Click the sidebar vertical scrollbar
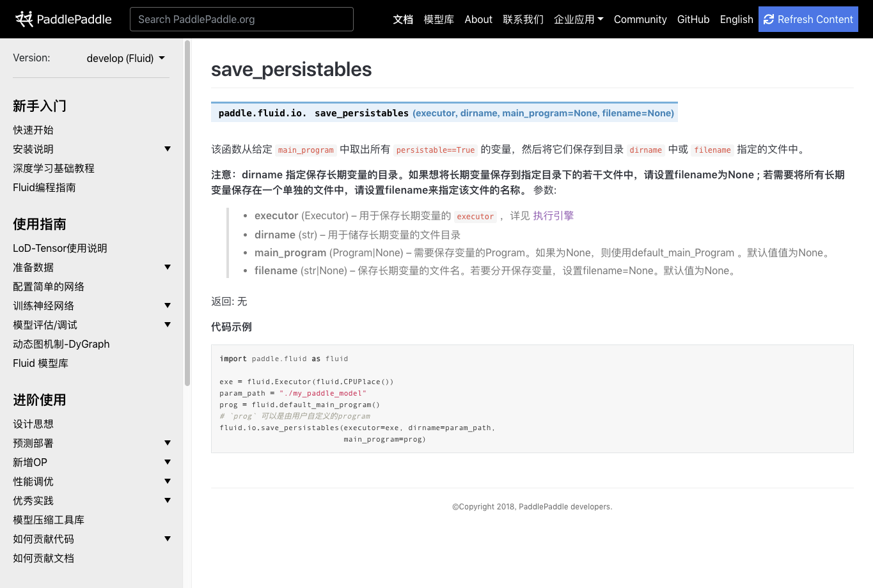873x588 pixels. pos(187,213)
